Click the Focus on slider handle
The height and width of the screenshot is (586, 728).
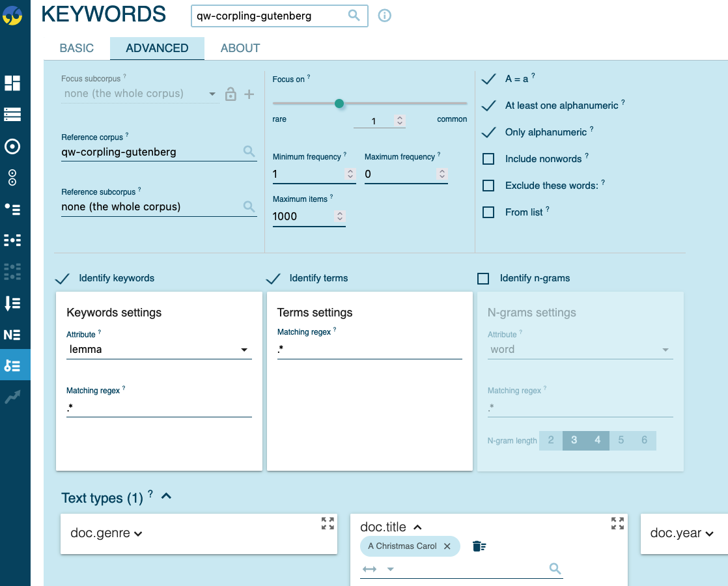pos(339,104)
